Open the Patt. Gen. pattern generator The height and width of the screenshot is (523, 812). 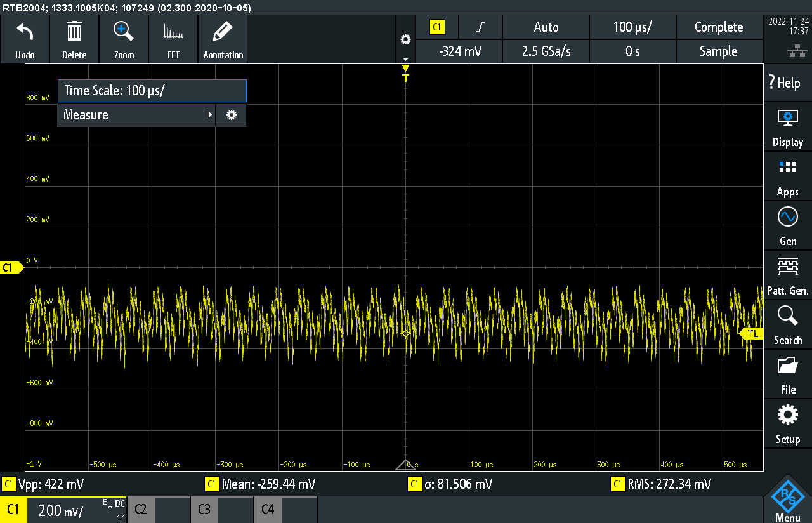click(x=787, y=267)
